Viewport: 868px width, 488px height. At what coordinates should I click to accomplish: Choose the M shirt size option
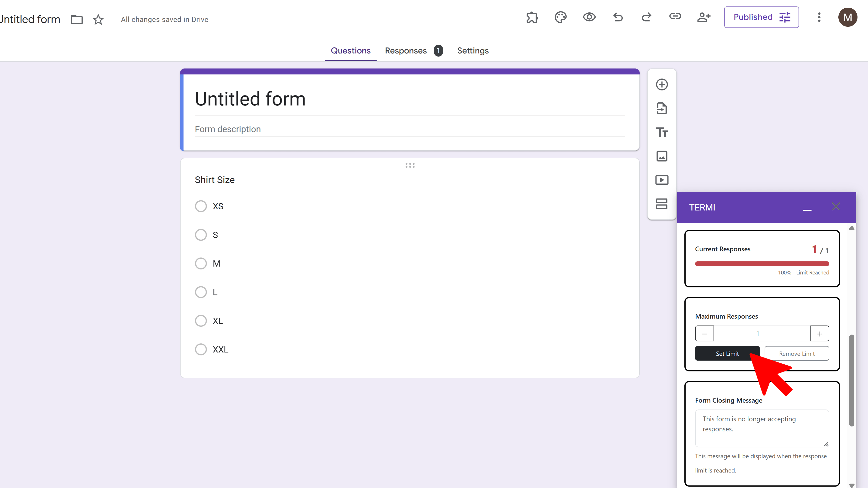[x=201, y=263]
